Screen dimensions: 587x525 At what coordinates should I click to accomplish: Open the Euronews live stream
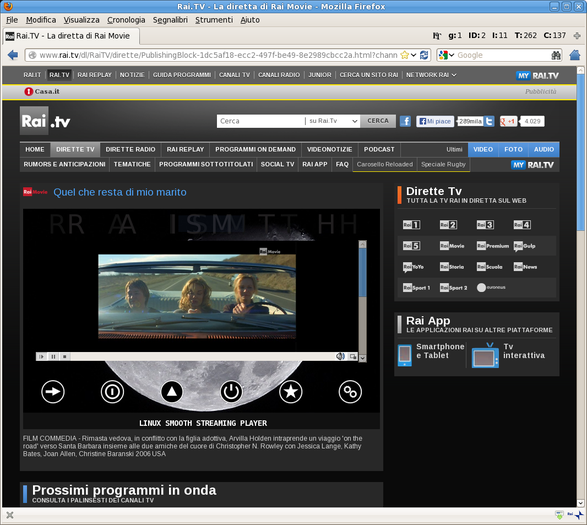491,287
